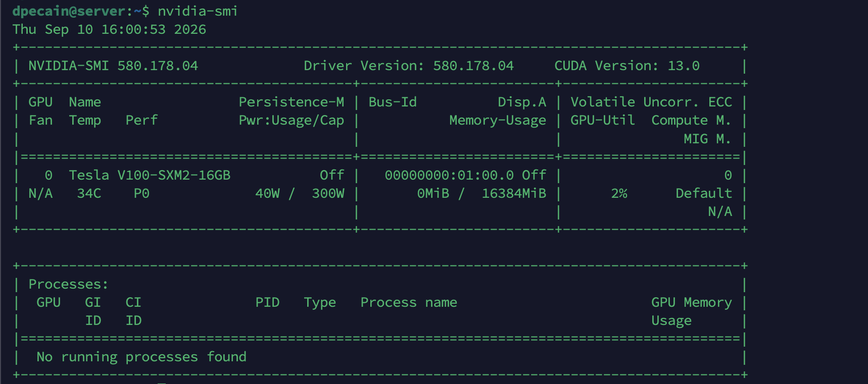
Task: Click the Disp.A column header
Action: [x=522, y=102]
